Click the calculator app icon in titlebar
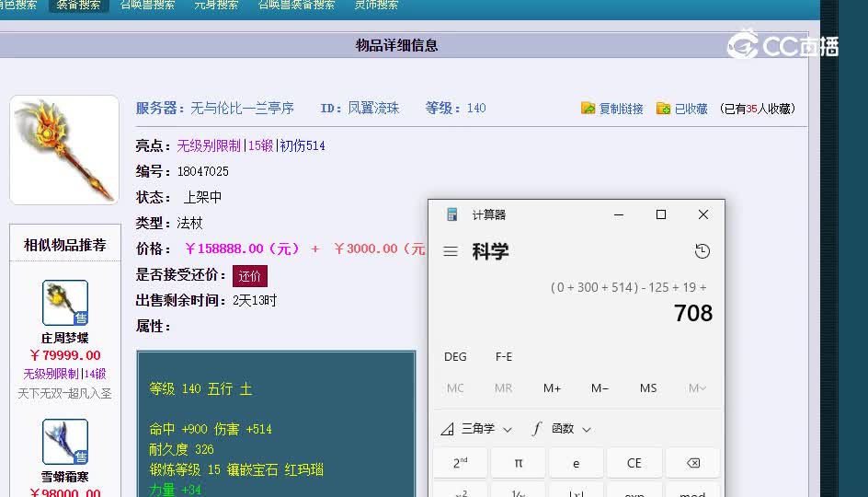The height and width of the screenshot is (497, 868). tap(451, 214)
